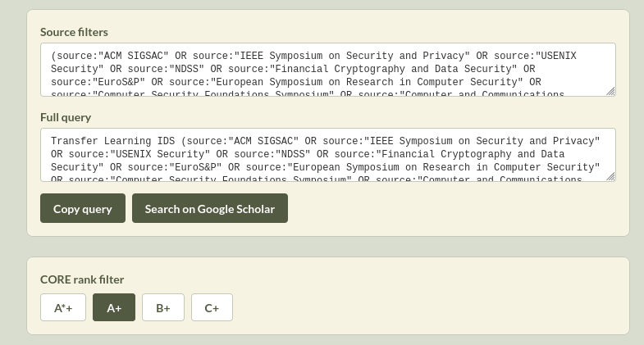This screenshot has height=345, width=644.
Task: Toggle the A+ rank filter
Action: [x=114, y=308]
